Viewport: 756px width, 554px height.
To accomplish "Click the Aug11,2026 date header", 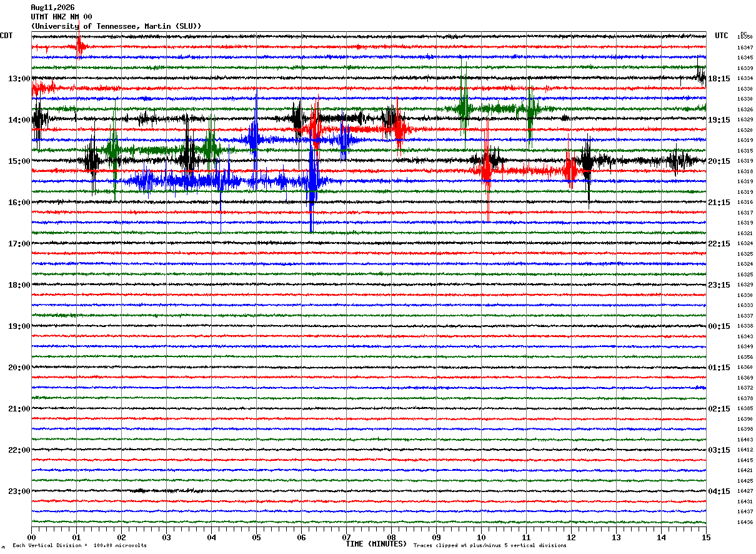I will [52, 8].
